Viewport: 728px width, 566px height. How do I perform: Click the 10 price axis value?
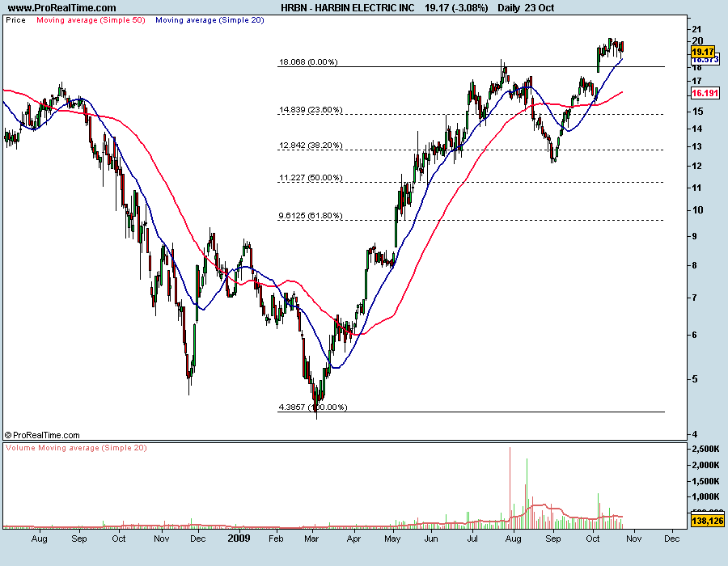[x=697, y=209]
